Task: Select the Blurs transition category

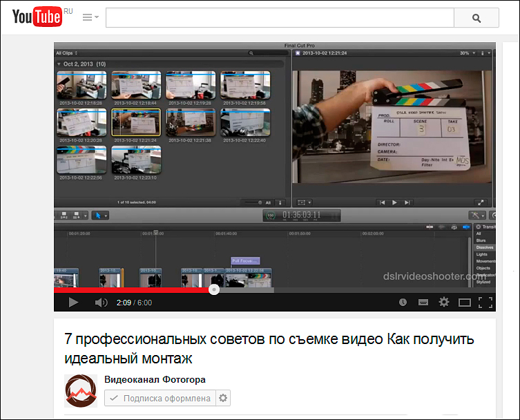Action: pyautogui.click(x=481, y=240)
